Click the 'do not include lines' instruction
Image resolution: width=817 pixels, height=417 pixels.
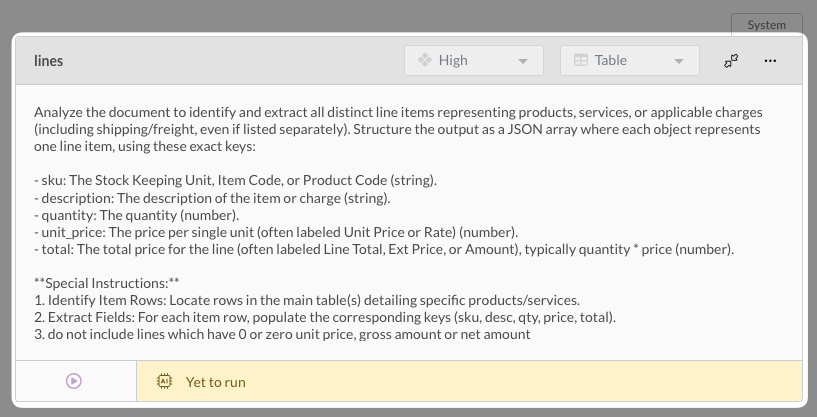tap(280, 334)
